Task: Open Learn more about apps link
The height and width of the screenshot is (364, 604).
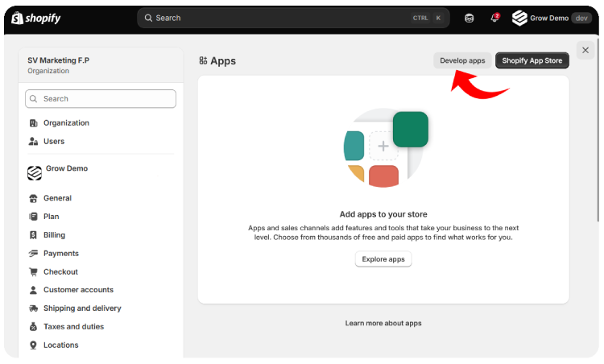Action: 383,324
